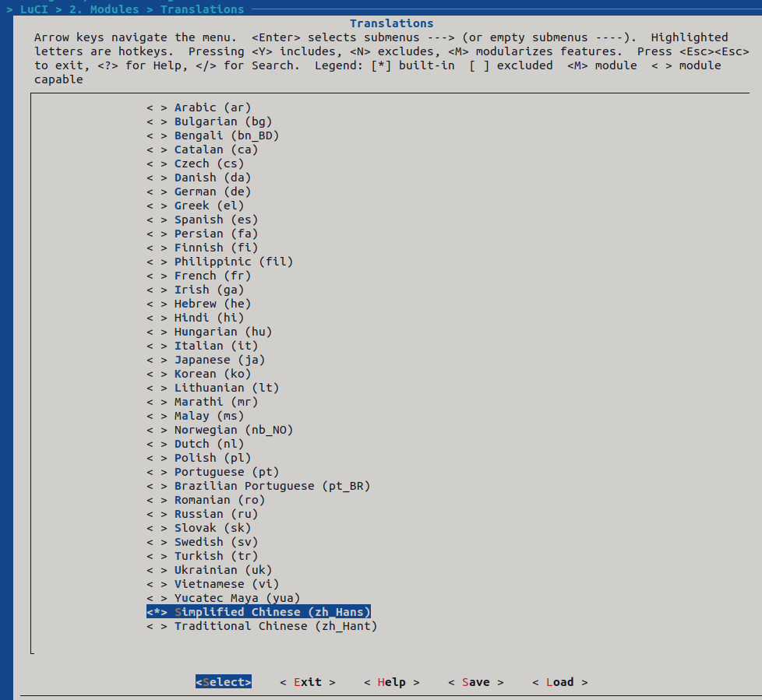This screenshot has width=762, height=700.
Task: Select the Czech (cs) translation row
Action: pos(196,164)
